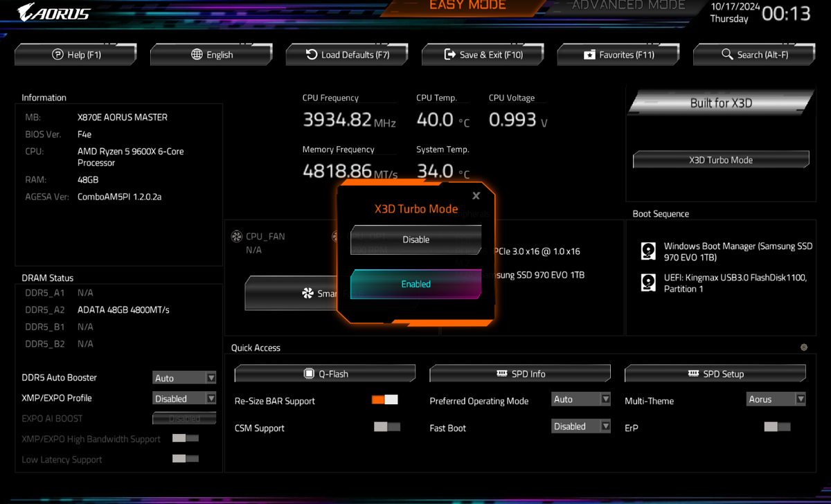831x504 pixels.
Task: Click CPU Frequency value 3934.82
Action: [x=337, y=120]
